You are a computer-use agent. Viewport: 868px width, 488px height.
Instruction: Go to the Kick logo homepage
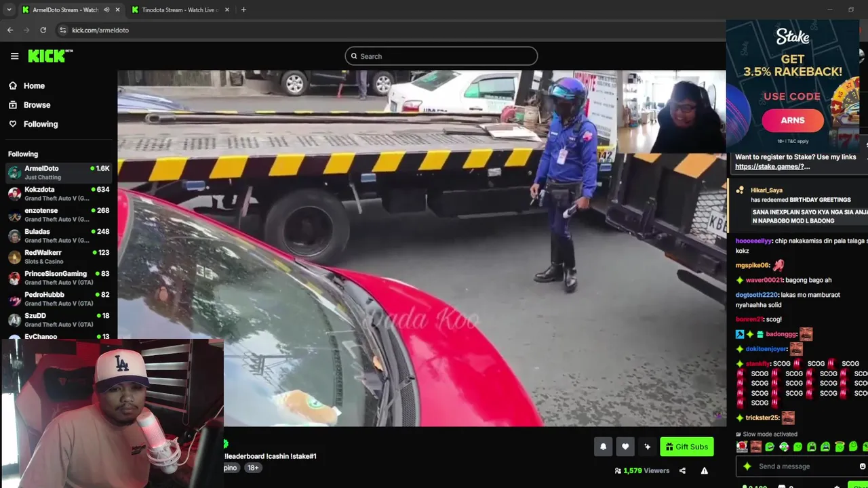[50, 56]
